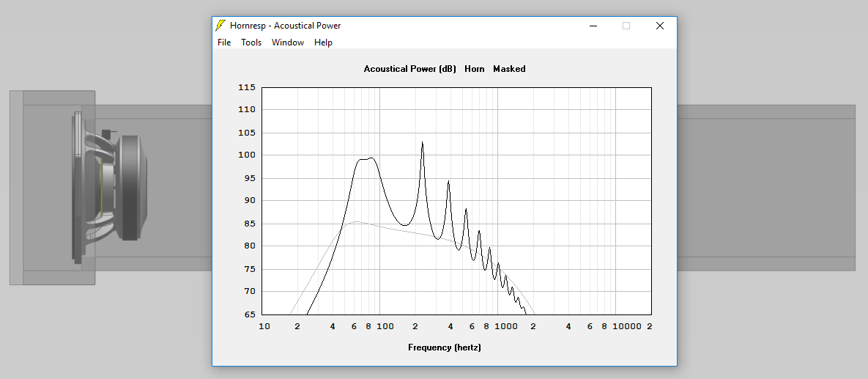Click the 'Acoustical Power (dB)' chart title

409,69
